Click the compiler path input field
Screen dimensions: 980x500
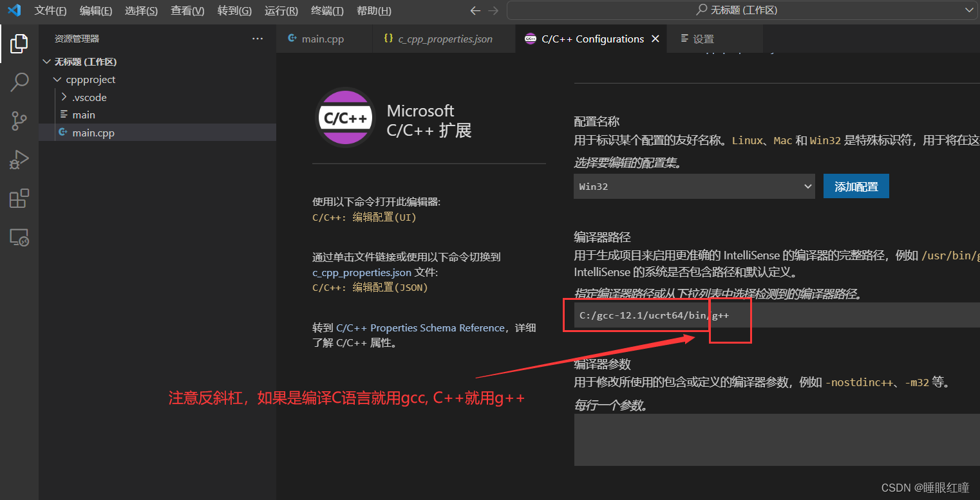pyautogui.click(x=777, y=315)
